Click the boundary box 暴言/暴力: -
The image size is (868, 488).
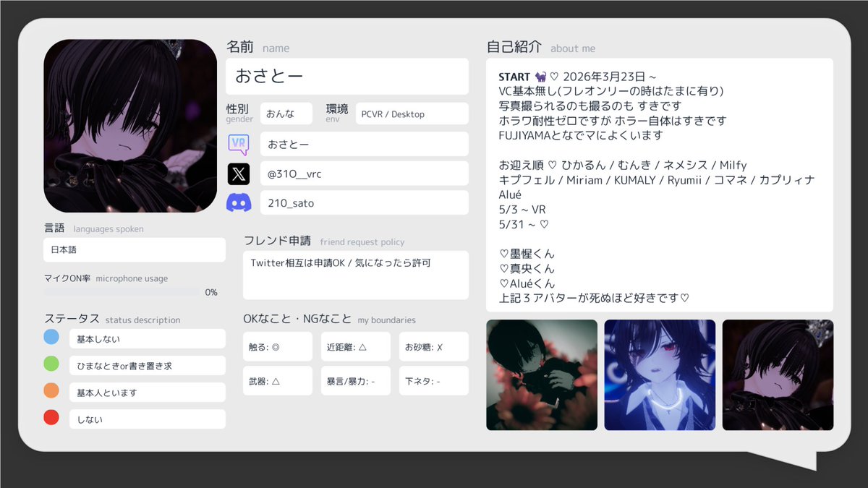coord(356,380)
